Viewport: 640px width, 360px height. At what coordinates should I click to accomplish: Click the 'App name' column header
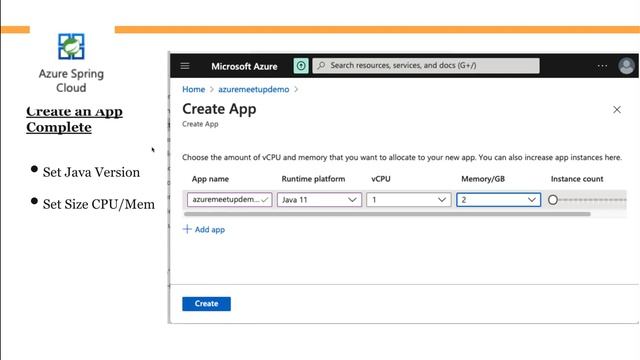click(210, 179)
